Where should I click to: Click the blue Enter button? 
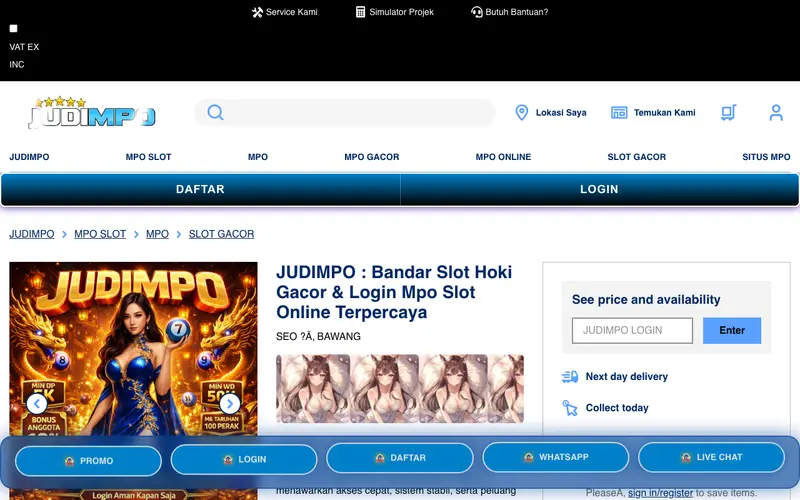point(732,330)
